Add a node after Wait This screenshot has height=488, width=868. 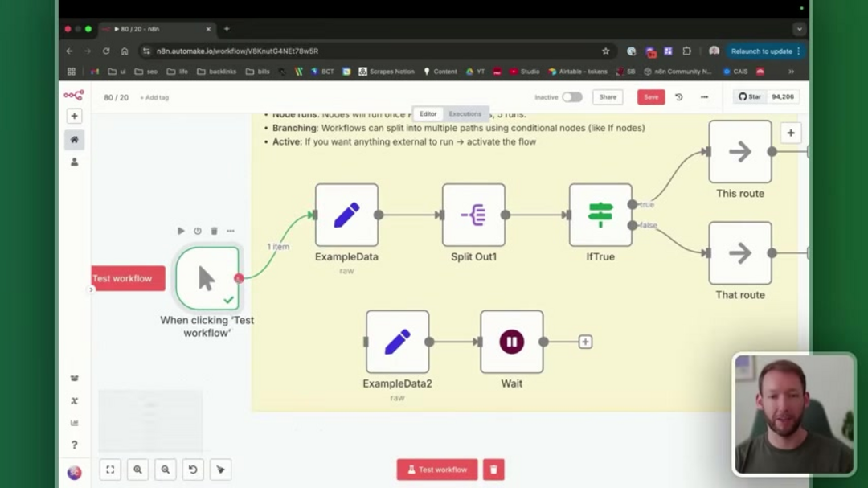(x=585, y=342)
